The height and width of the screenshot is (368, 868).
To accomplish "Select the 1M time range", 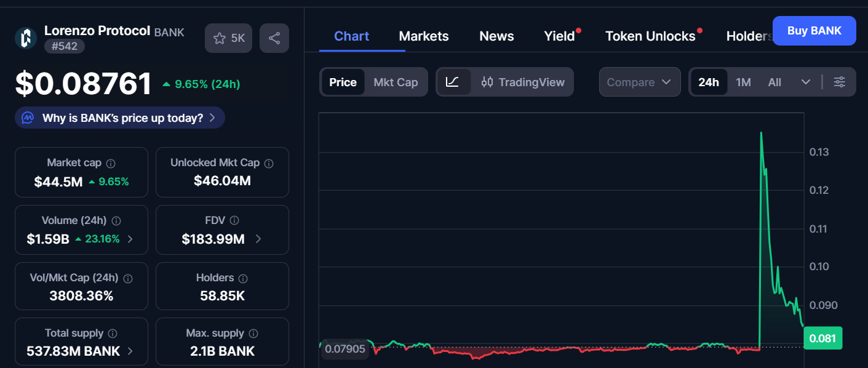I will tap(743, 82).
